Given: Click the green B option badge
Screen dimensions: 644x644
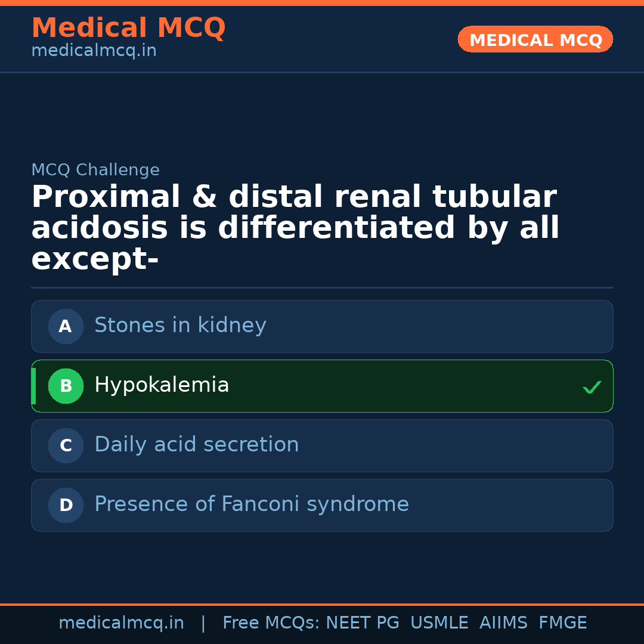Looking at the screenshot, I should [66, 386].
